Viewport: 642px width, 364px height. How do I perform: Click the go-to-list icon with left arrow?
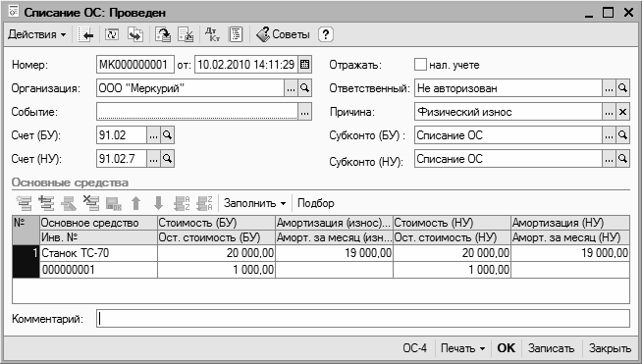click(85, 34)
